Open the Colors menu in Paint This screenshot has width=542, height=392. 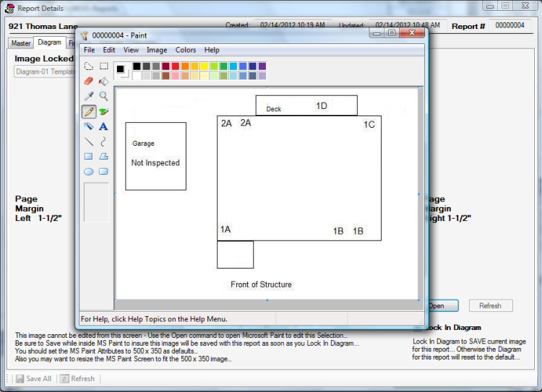click(x=186, y=50)
